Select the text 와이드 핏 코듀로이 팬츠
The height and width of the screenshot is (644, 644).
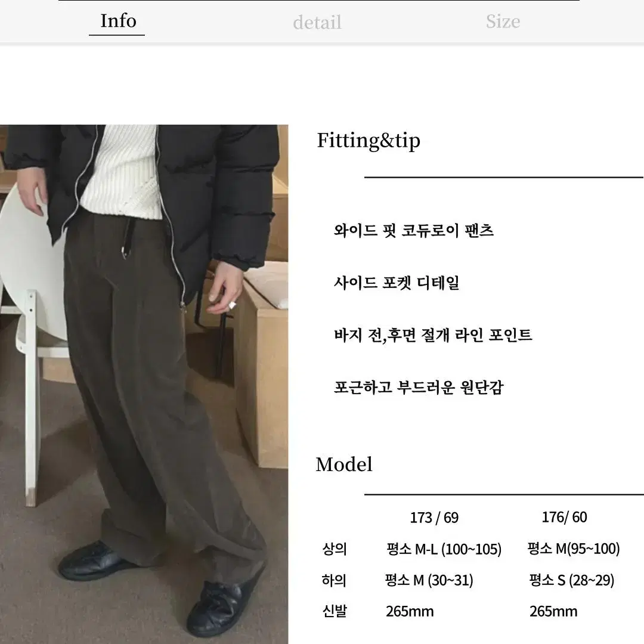[414, 230]
